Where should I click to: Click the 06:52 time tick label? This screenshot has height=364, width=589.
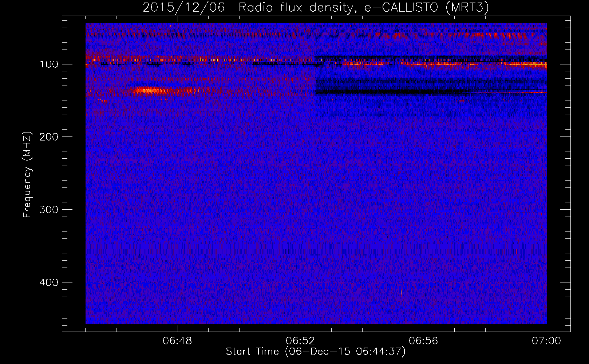coord(300,341)
